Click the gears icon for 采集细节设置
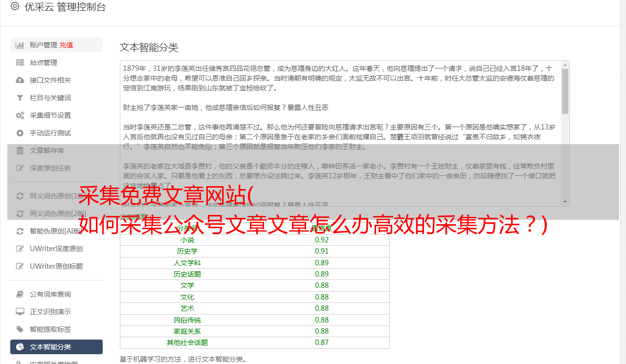 coord(20,115)
